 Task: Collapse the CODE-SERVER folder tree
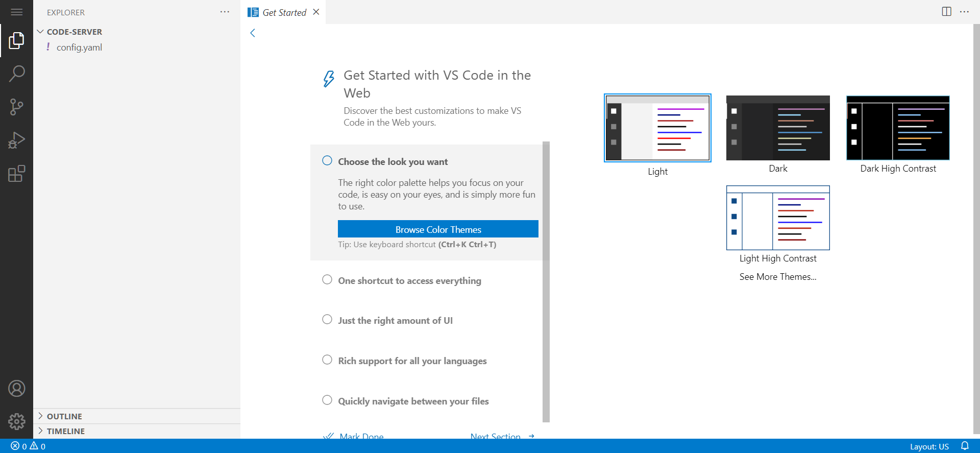point(74,32)
